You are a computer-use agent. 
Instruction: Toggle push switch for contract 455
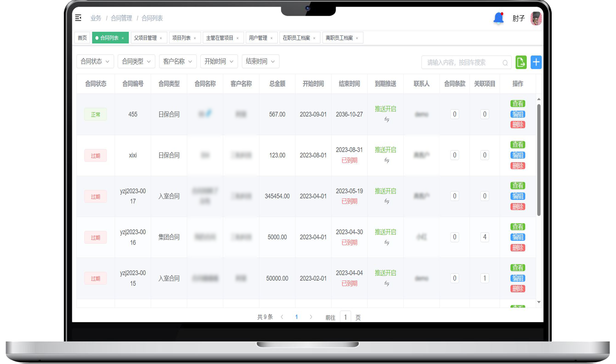pos(386,120)
